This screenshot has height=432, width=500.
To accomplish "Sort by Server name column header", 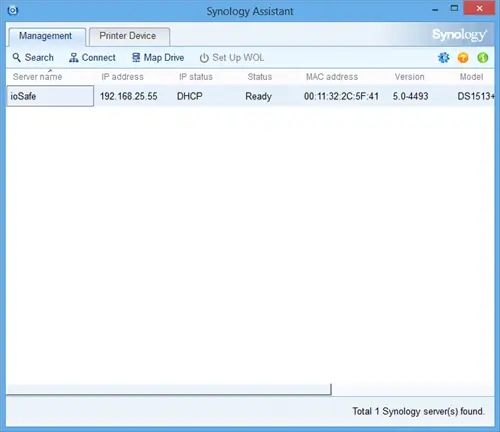I will pyautogui.click(x=37, y=77).
